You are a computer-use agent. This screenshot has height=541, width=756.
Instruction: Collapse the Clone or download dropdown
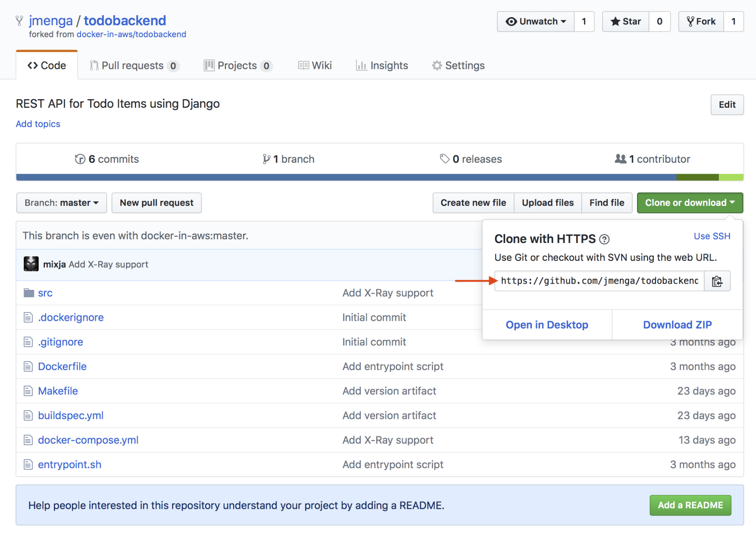click(x=689, y=203)
